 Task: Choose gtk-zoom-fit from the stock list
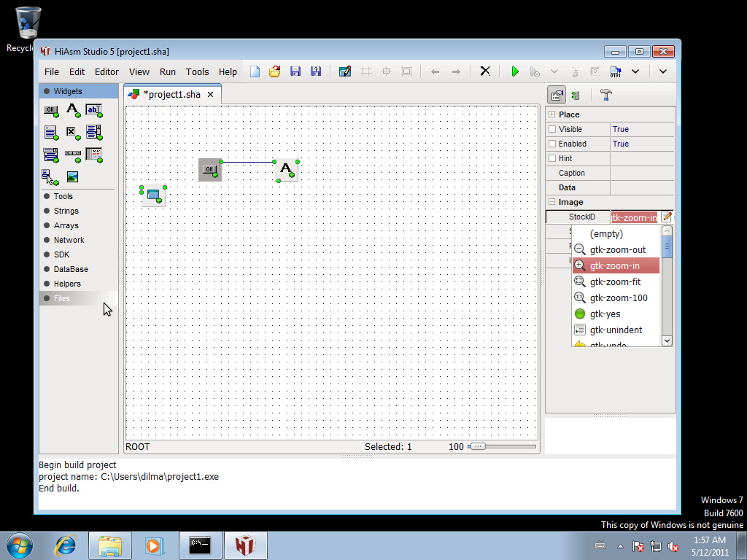tap(615, 281)
